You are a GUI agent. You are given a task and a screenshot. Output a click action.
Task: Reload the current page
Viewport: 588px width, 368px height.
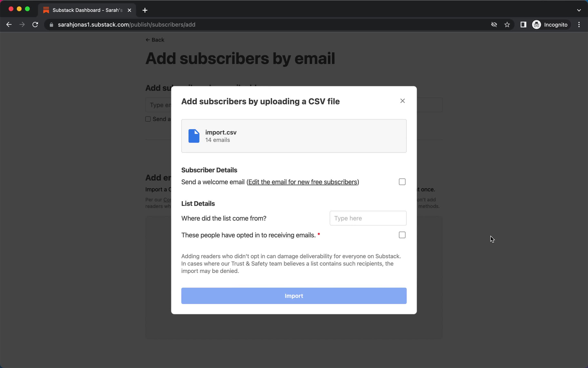35,25
